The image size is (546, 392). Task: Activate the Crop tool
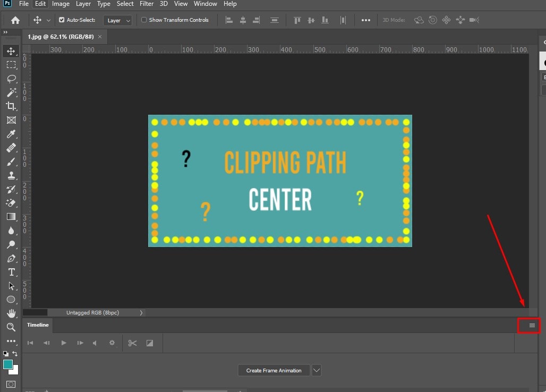11,106
